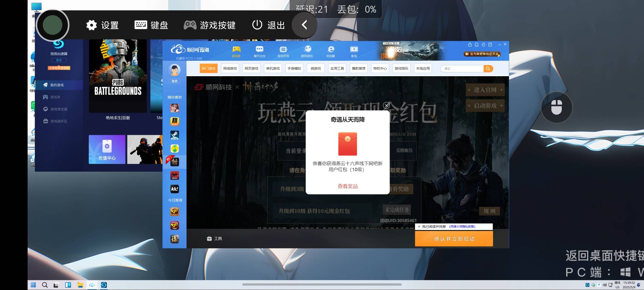Click the network tray icon
This screenshot has width=644, height=290.
pos(610,285)
